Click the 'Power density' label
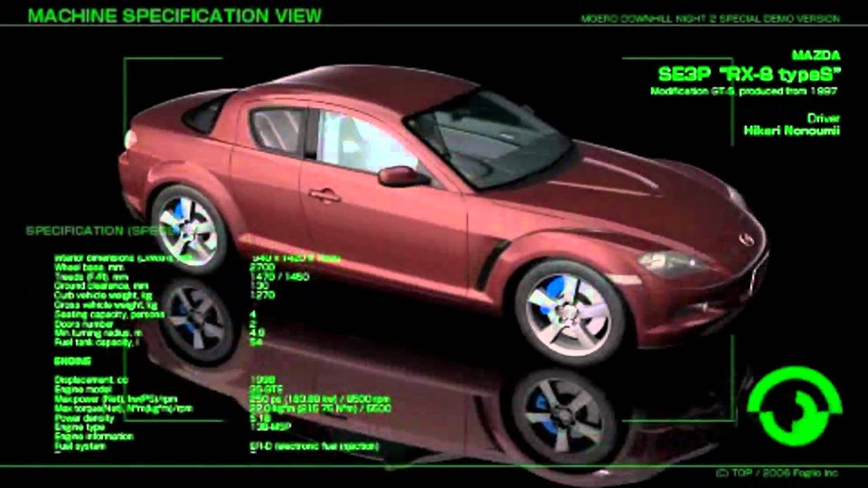The height and width of the screenshot is (488, 868). click(85, 418)
